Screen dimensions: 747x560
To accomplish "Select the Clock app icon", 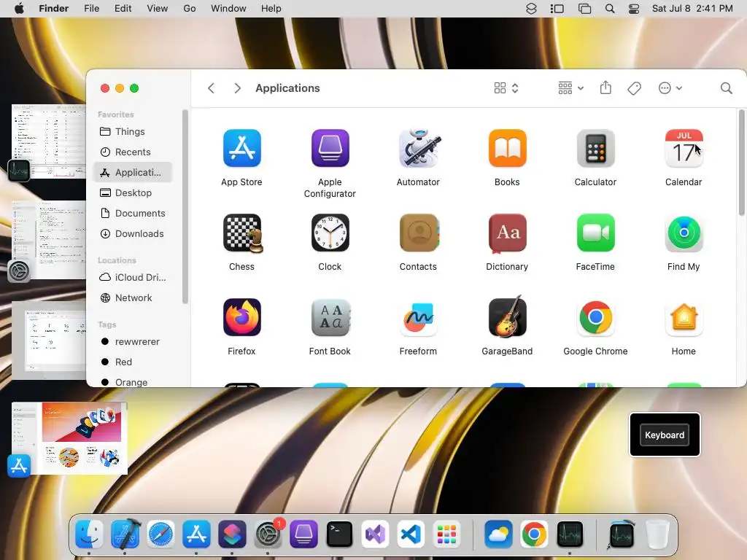I will (x=330, y=233).
